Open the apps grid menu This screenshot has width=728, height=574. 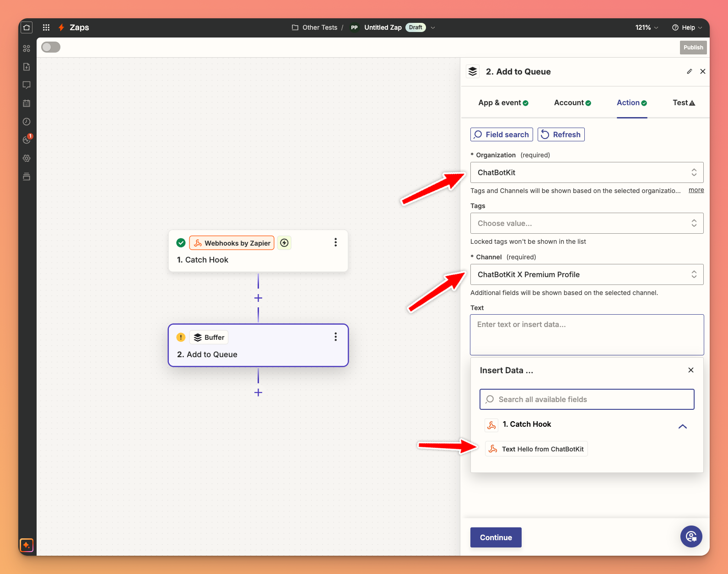click(46, 27)
